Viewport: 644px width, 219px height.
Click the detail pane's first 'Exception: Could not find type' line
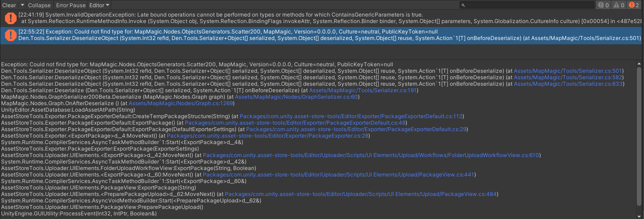[x=197, y=64]
